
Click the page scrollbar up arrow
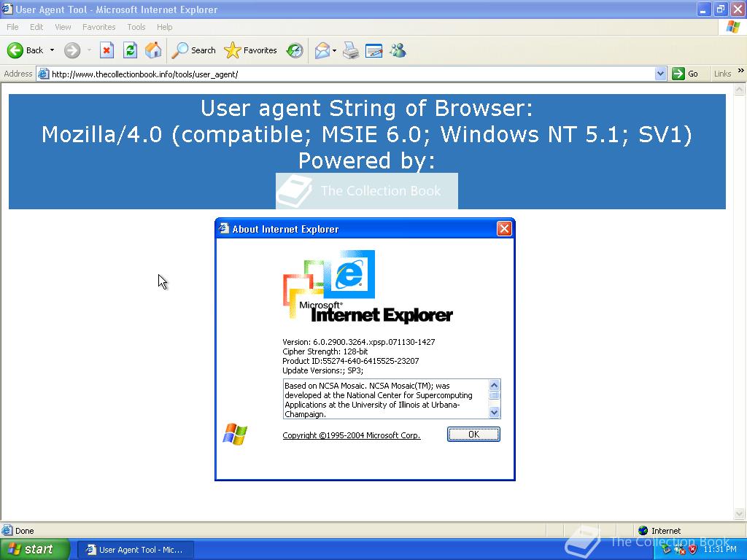pyautogui.click(x=740, y=89)
